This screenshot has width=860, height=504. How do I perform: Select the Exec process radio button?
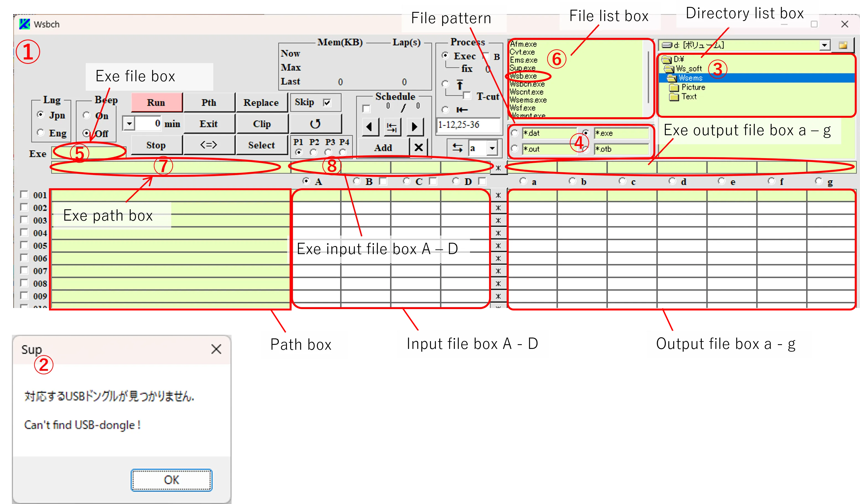point(445,55)
